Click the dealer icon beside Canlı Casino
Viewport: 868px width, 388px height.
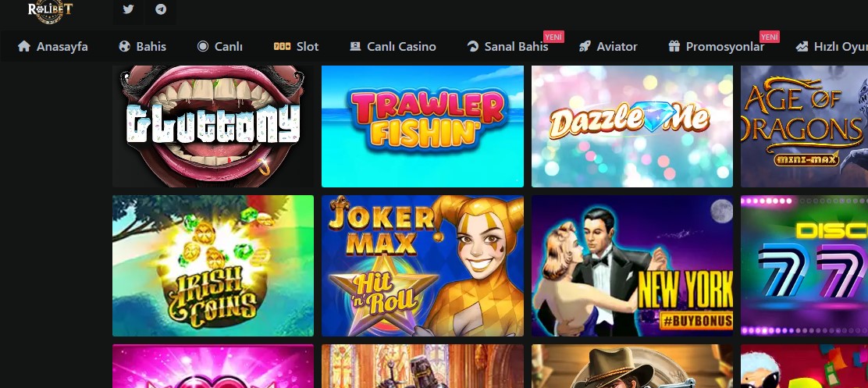[355, 47]
